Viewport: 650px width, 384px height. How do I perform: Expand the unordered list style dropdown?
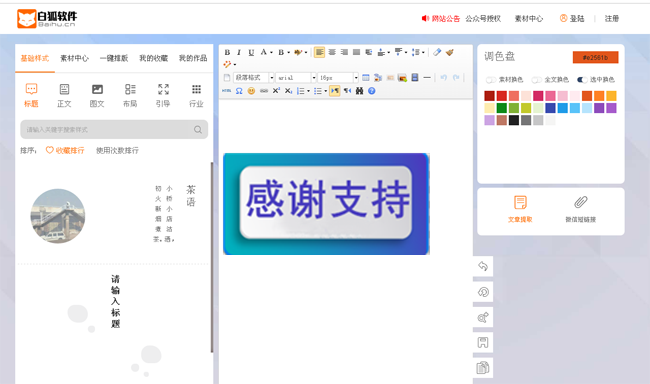(325, 91)
